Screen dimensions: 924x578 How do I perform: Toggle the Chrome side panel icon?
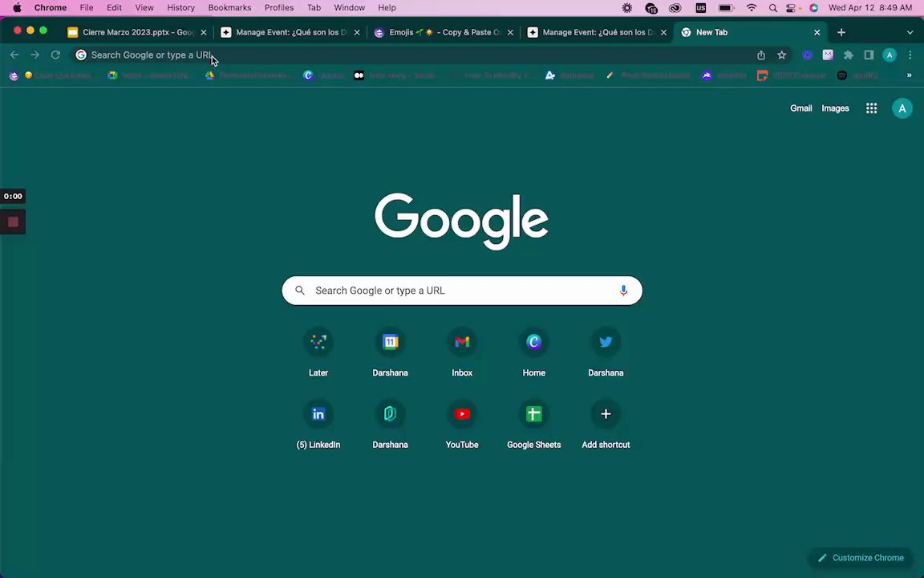click(x=869, y=55)
